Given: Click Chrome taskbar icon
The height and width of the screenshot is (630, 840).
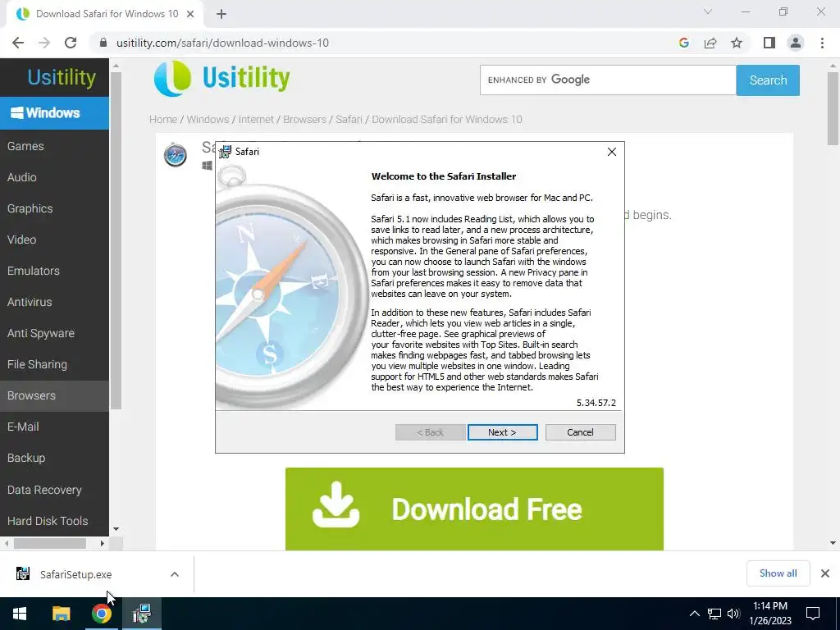Looking at the screenshot, I should point(101,614).
